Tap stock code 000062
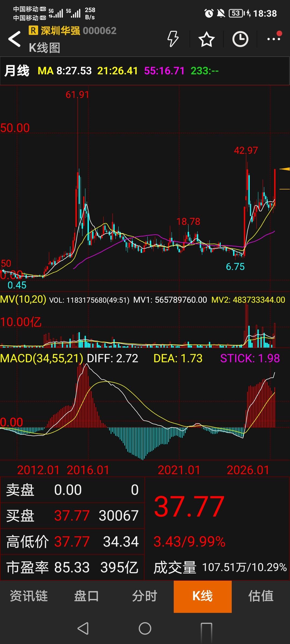290x644 pixels. (x=100, y=31)
